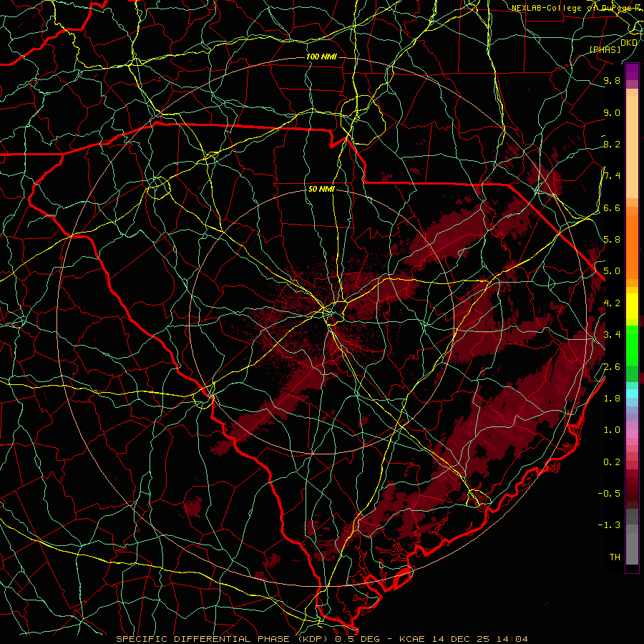Click the "100 NMI" range ring label
The height and width of the screenshot is (644, 644).
point(321,57)
